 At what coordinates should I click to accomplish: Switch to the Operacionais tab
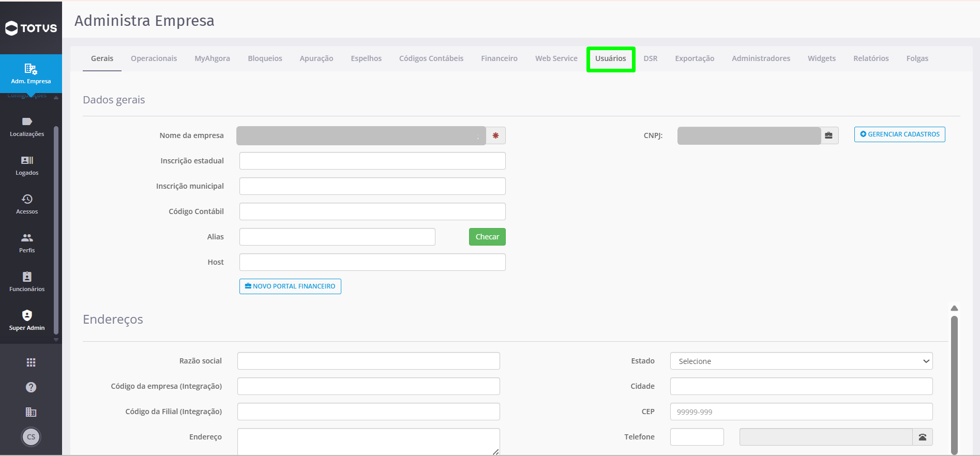tap(154, 58)
